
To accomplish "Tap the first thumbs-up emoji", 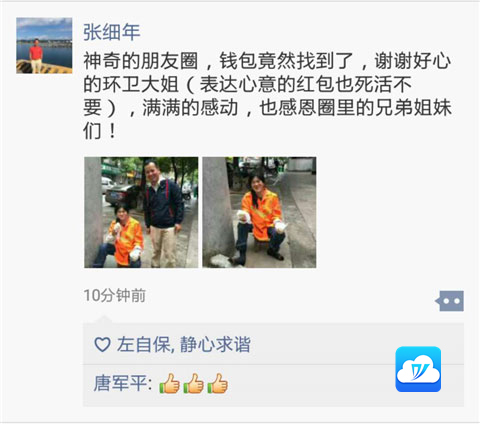I will coord(170,383).
